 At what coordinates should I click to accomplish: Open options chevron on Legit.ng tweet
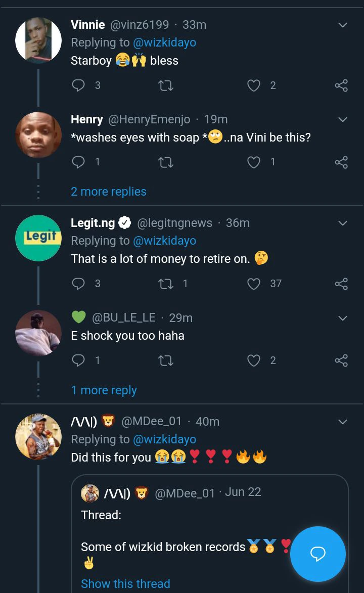pyautogui.click(x=342, y=223)
